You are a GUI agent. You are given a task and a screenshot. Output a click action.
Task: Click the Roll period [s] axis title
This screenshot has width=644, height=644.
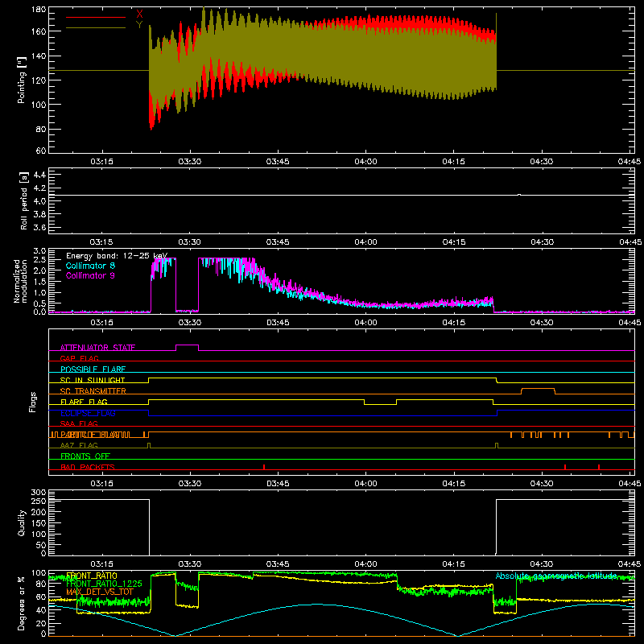click(24, 200)
